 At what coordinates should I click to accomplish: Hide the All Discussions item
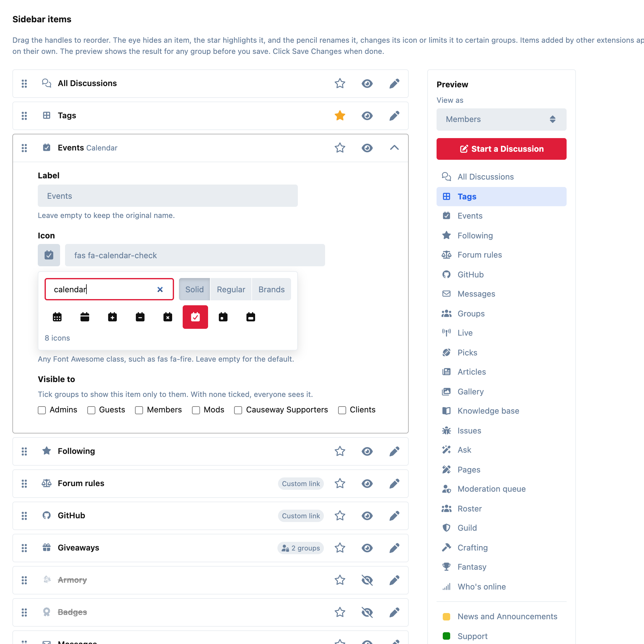[x=367, y=83]
